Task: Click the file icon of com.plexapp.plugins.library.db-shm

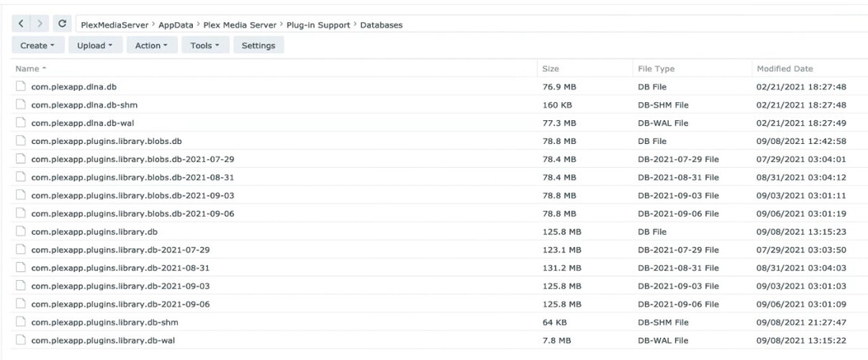Action: [21, 322]
